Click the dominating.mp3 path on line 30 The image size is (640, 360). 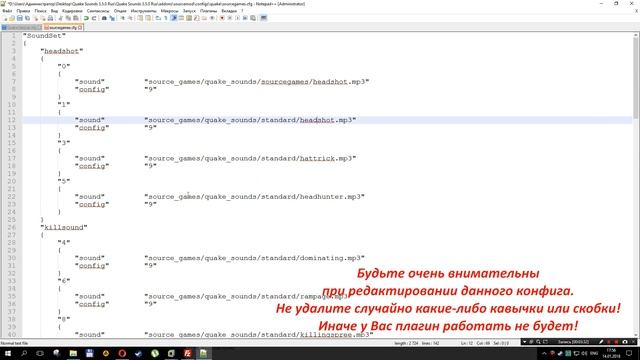tap(254, 258)
